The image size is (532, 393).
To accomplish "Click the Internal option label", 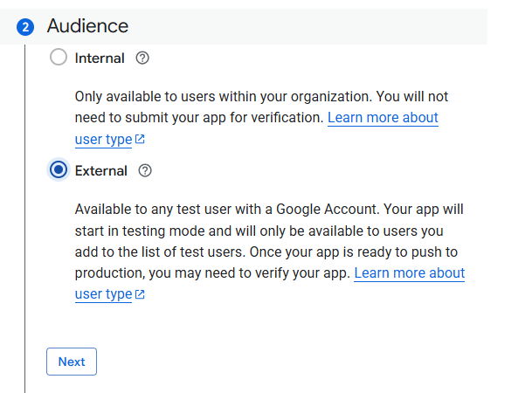I will [x=100, y=59].
